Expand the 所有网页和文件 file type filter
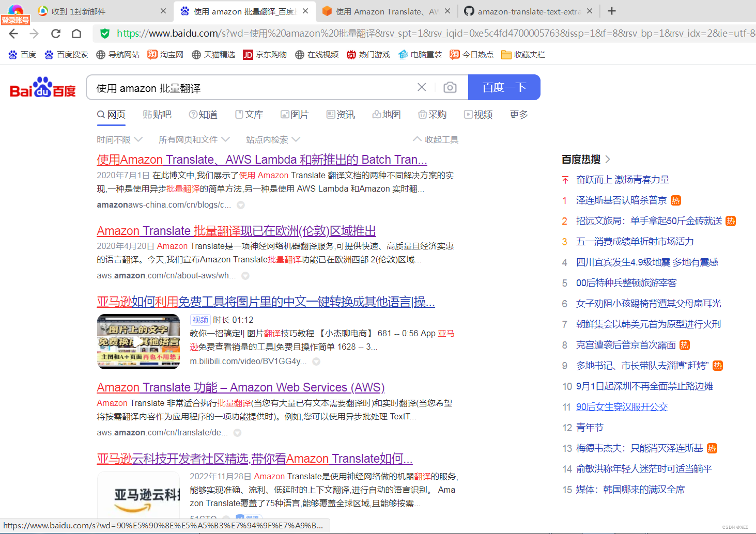The width and height of the screenshot is (756, 534). [x=194, y=139]
